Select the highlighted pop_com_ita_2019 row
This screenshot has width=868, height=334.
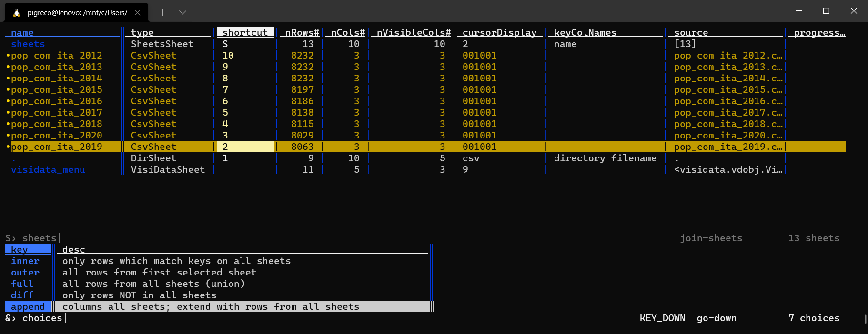pos(56,147)
